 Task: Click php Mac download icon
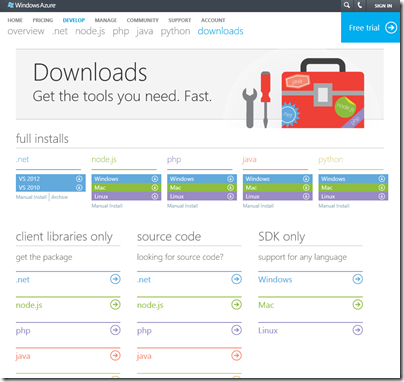coord(230,188)
